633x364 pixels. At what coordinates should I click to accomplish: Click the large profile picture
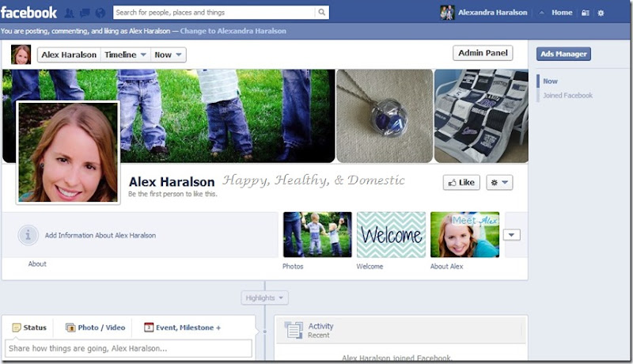(x=68, y=152)
